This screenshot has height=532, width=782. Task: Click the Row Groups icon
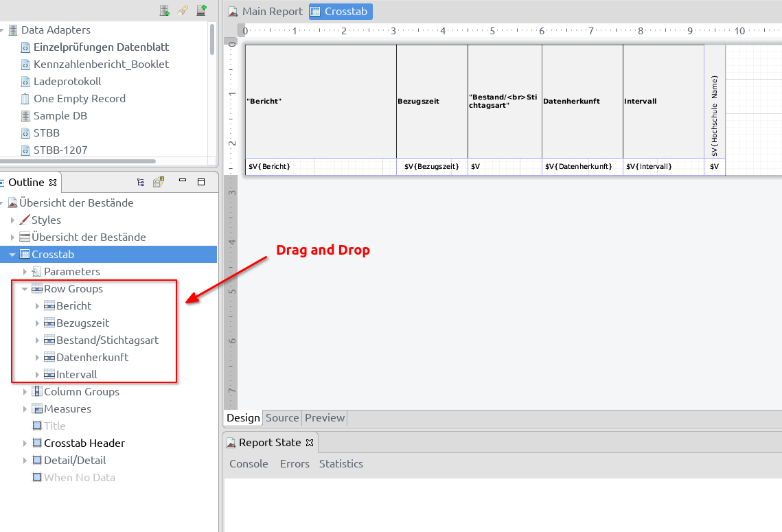tap(37, 289)
